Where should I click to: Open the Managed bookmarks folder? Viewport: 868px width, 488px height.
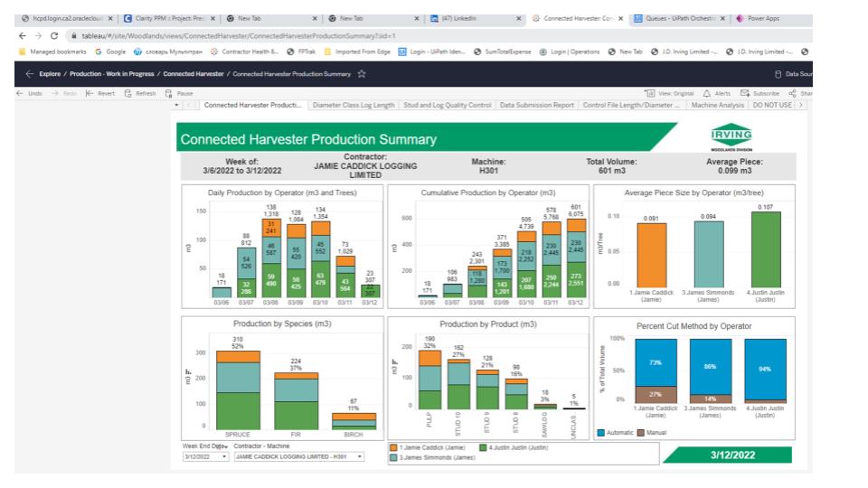[52, 52]
